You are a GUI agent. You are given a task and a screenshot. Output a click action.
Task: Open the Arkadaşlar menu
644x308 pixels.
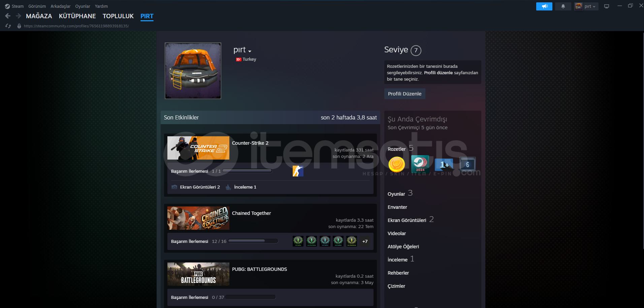pyautogui.click(x=61, y=6)
